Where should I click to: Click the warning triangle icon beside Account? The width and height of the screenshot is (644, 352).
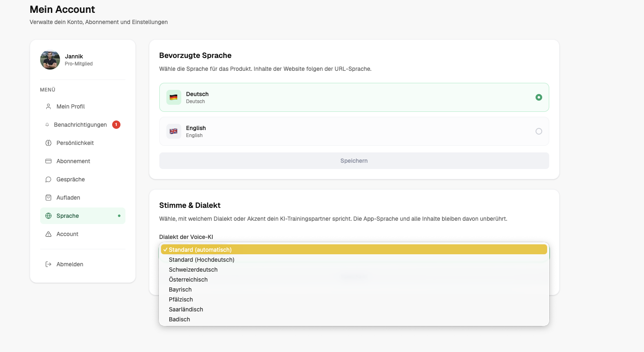(x=48, y=234)
